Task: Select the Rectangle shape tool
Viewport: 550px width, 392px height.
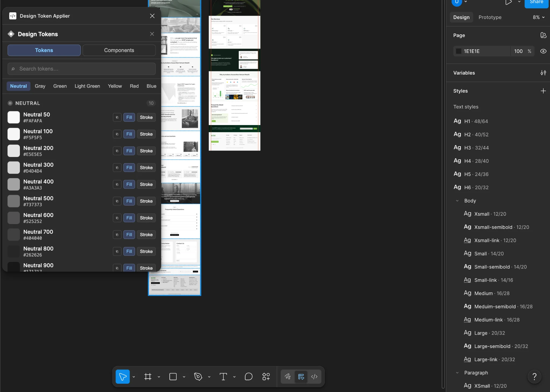Action: click(173, 376)
